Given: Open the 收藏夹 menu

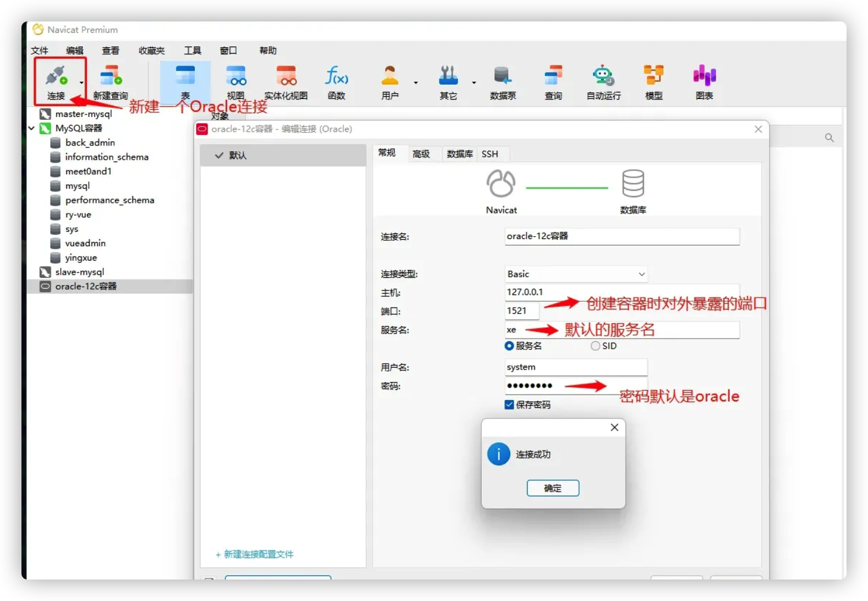Looking at the screenshot, I should [151, 51].
